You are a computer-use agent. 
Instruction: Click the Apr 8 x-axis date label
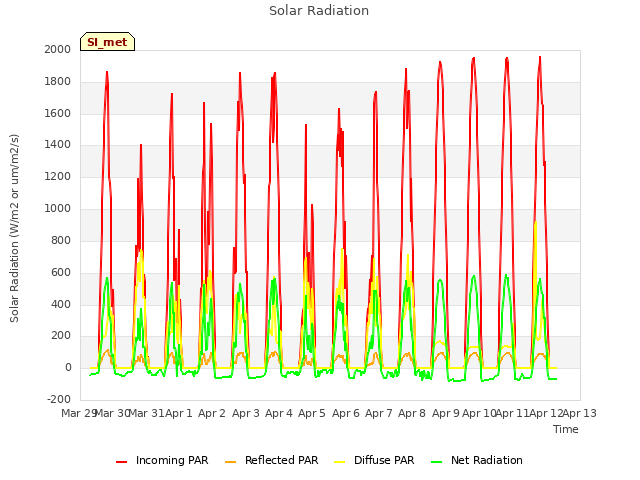point(412,413)
